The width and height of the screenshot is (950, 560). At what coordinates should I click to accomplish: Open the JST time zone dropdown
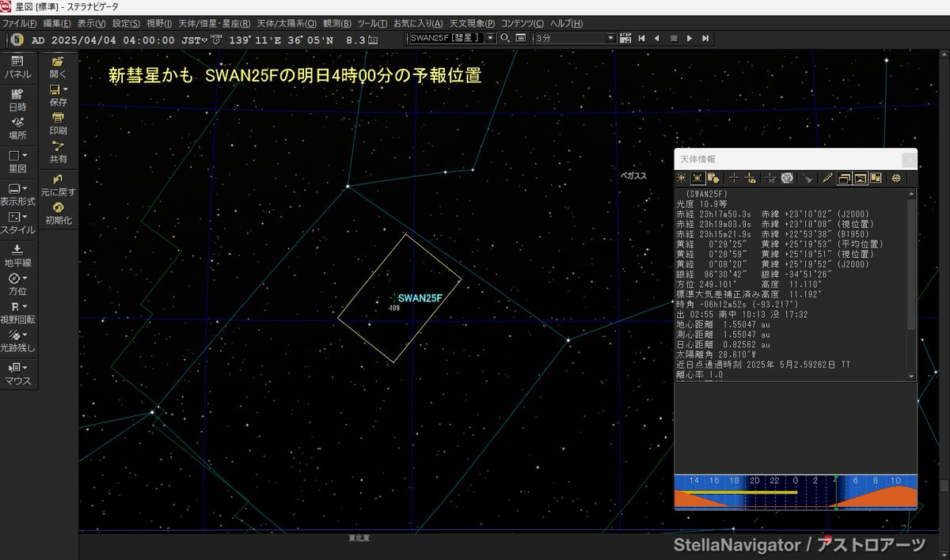point(205,38)
